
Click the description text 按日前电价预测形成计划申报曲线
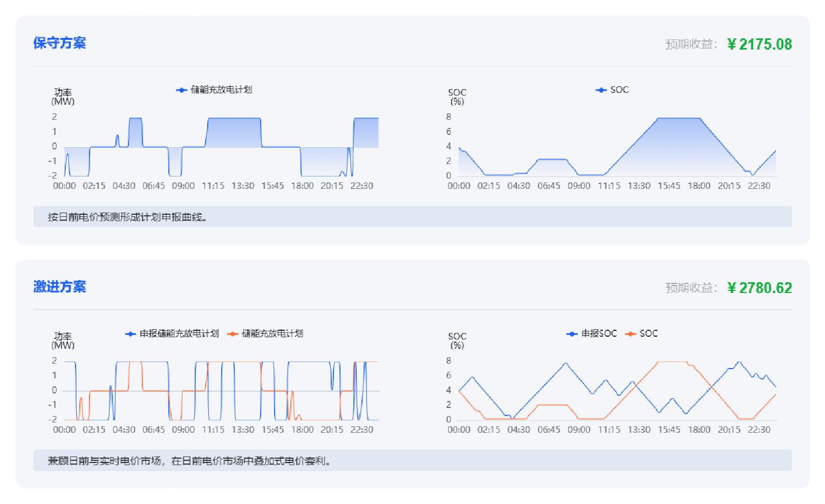point(128,216)
